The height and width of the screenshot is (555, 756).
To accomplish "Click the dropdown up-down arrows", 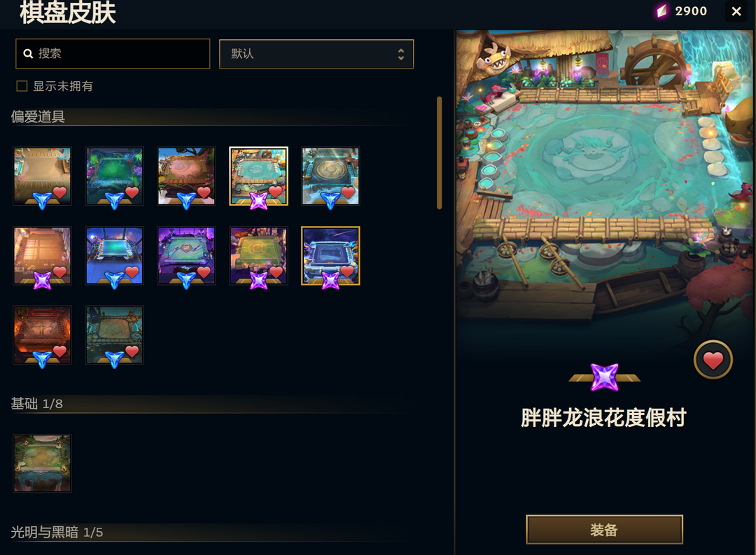I will pos(400,54).
